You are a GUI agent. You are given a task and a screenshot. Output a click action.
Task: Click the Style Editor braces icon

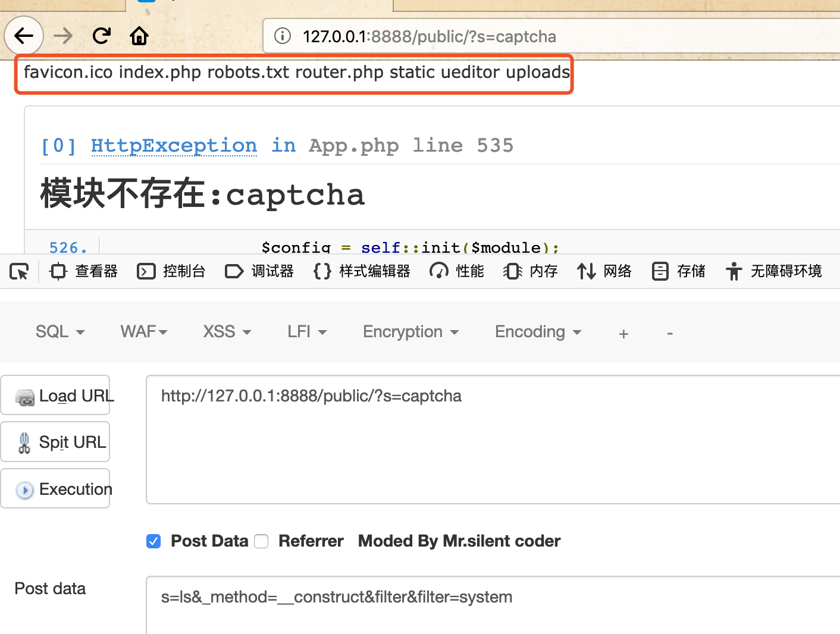coord(322,272)
